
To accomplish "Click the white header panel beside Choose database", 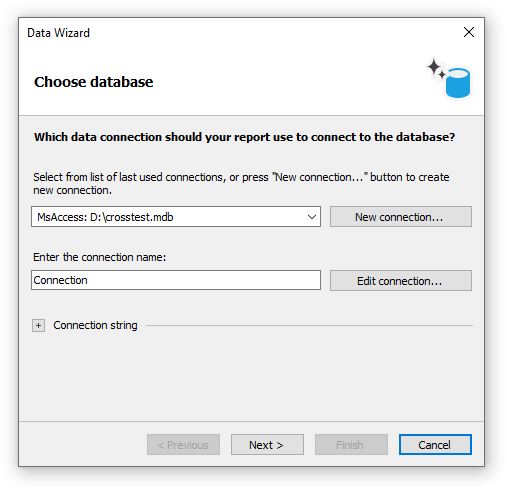I will (287, 82).
